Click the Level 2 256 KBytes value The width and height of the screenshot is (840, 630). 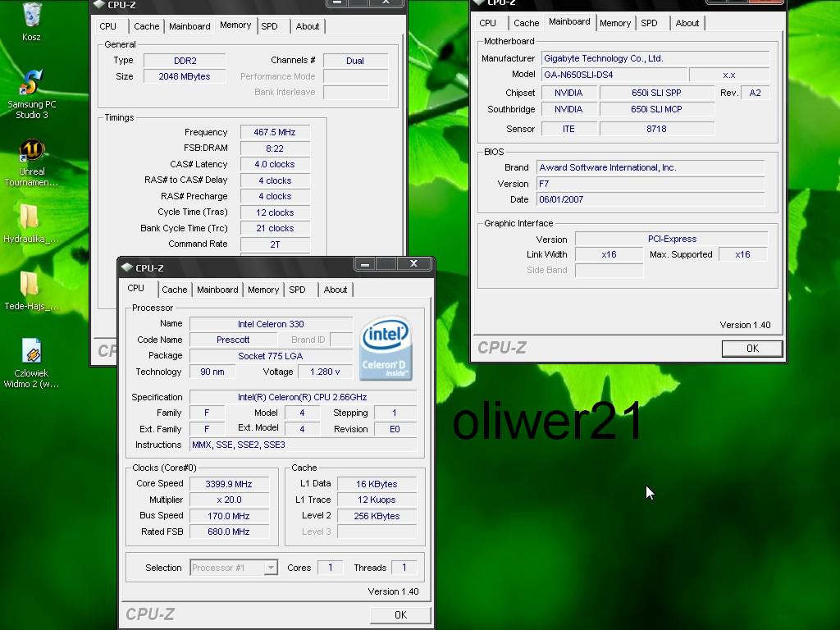point(377,516)
